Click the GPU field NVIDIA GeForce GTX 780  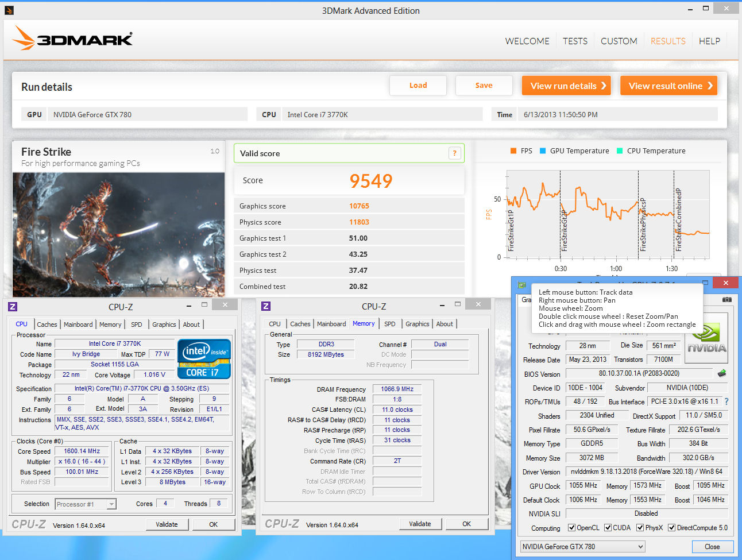147,114
